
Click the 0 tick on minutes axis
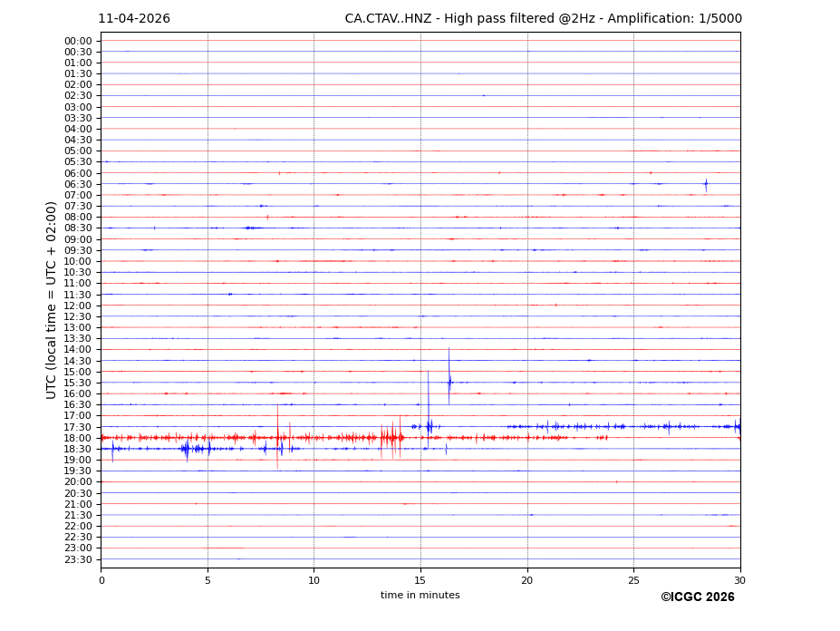click(101, 580)
